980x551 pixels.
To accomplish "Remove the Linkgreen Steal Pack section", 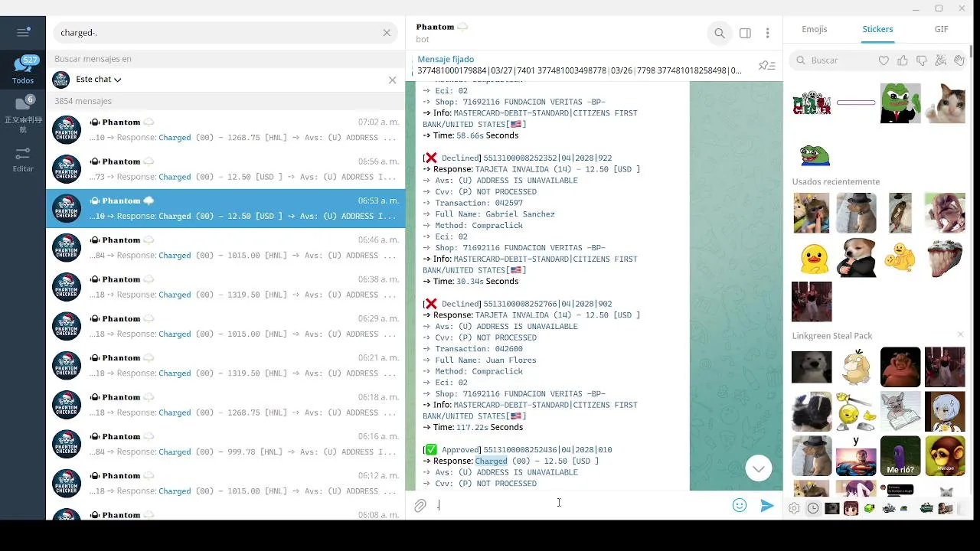I will [x=960, y=334].
